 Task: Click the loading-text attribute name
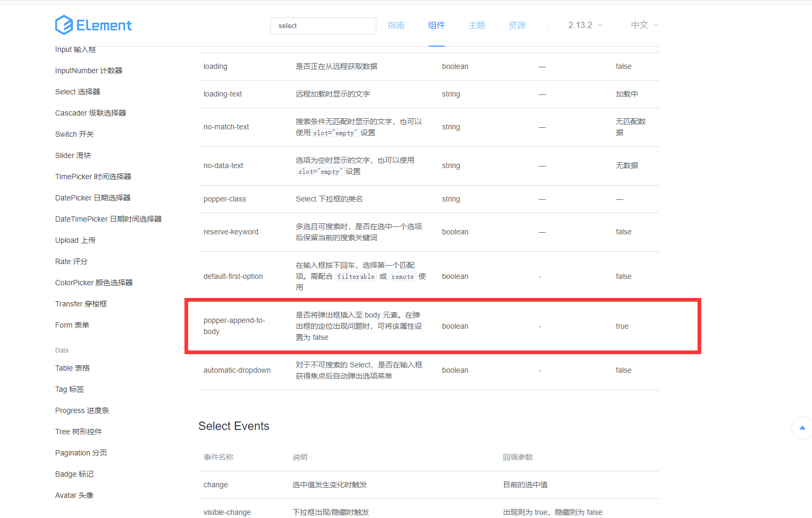point(223,94)
